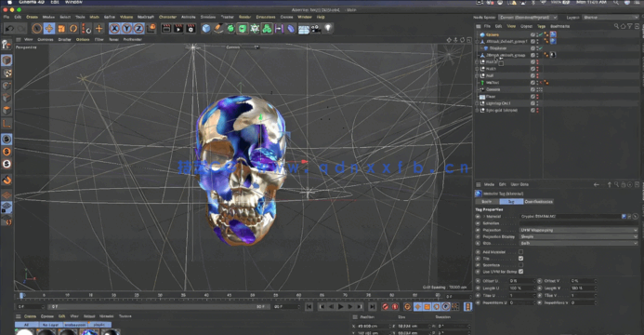Click Object Manager filter funnel icon
The image size is (644, 335).
click(x=630, y=26)
